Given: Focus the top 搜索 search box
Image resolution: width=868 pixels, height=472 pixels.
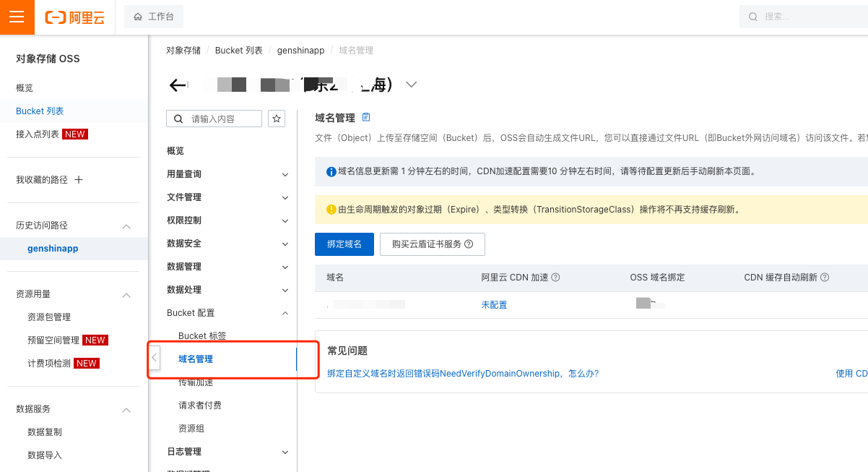Looking at the screenshot, I should point(804,17).
